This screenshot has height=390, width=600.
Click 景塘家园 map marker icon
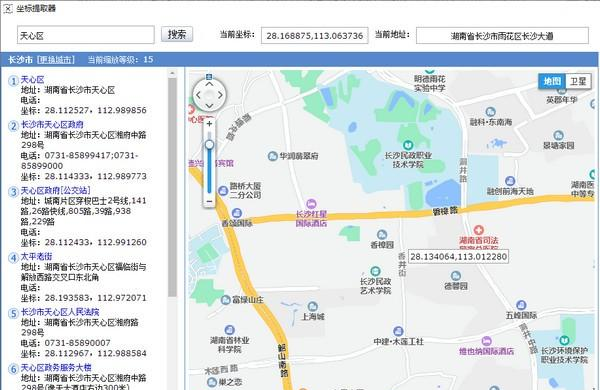[x=558, y=135]
